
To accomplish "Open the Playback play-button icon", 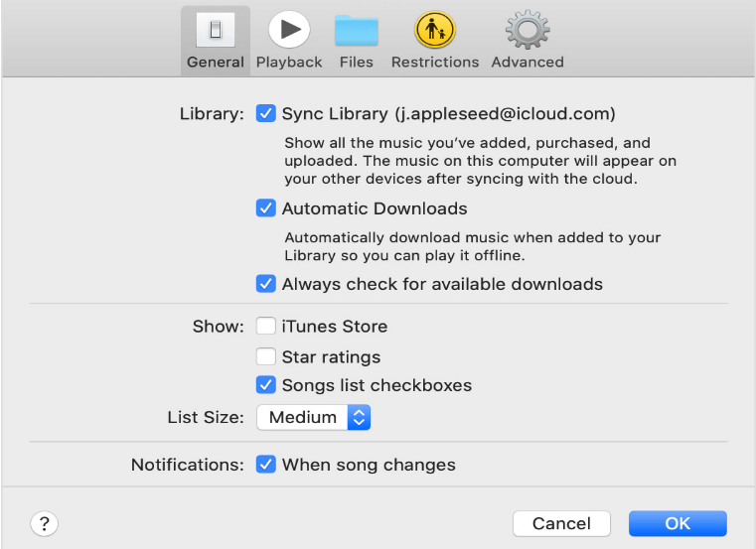I will [x=289, y=30].
